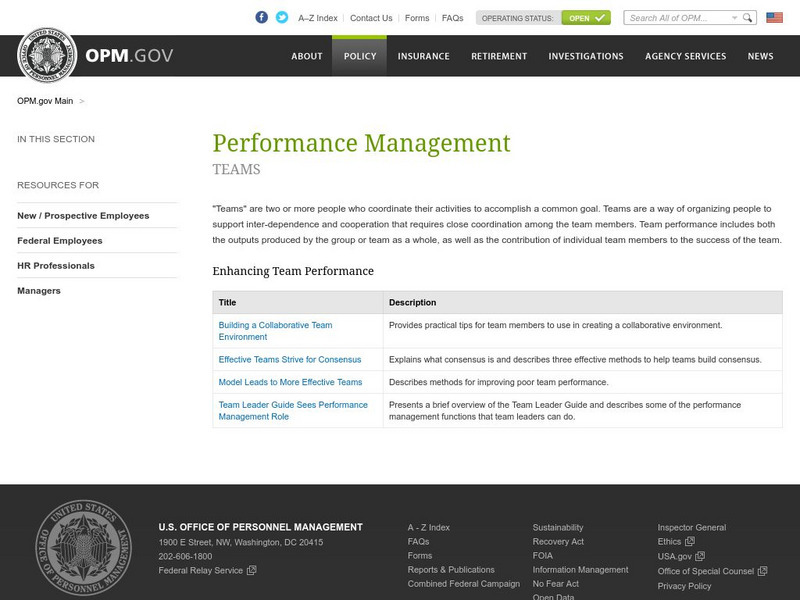800x600 pixels.
Task: Expand the OPM.gov Main breadcrumb chevron
Action: 80,101
